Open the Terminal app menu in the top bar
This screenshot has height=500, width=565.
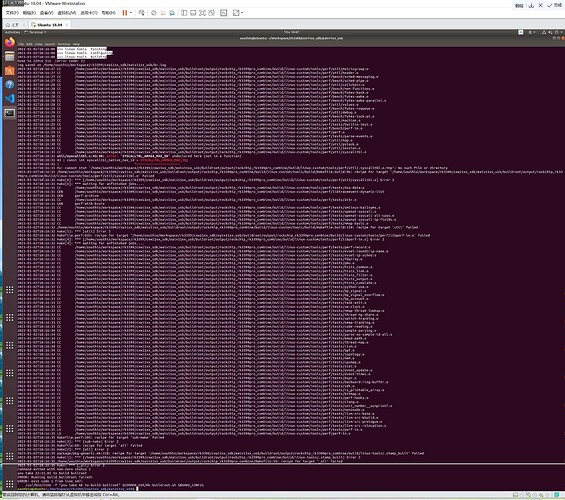(x=35, y=32)
